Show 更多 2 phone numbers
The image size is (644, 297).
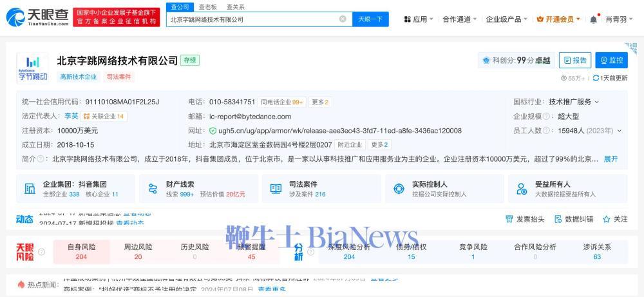coord(320,102)
